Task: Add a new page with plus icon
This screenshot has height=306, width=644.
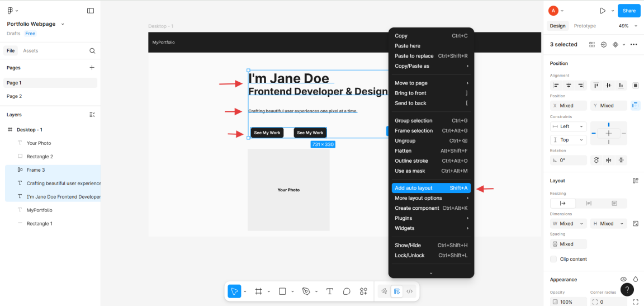Action: pyautogui.click(x=92, y=68)
